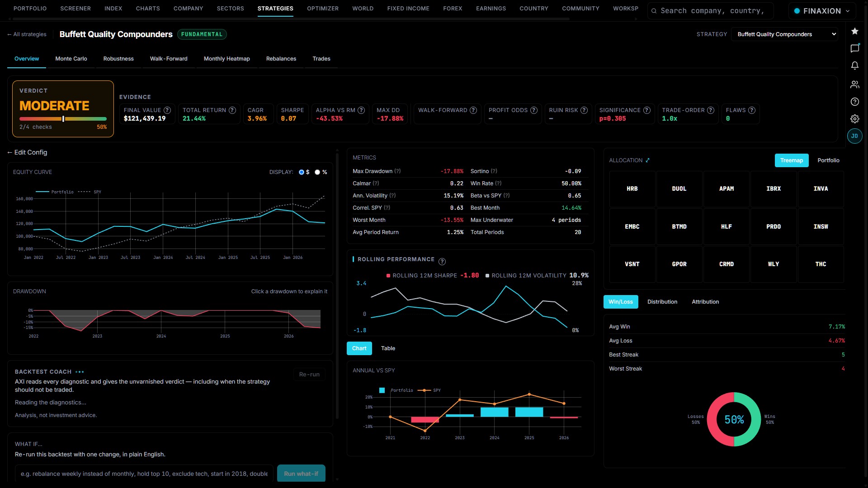Image resolution: width=868 pixels, height=488 pixels.
Task: Go back to All strategies
Action: click(27, 34)
